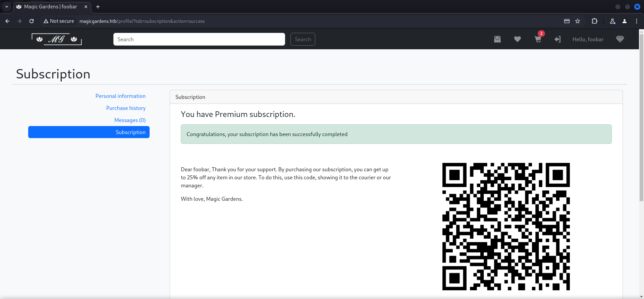Image resolution: width=644 pixels, height=299 pixels.
Task: Select the active Subscription sidebar tab
Action: coord(89,132)
